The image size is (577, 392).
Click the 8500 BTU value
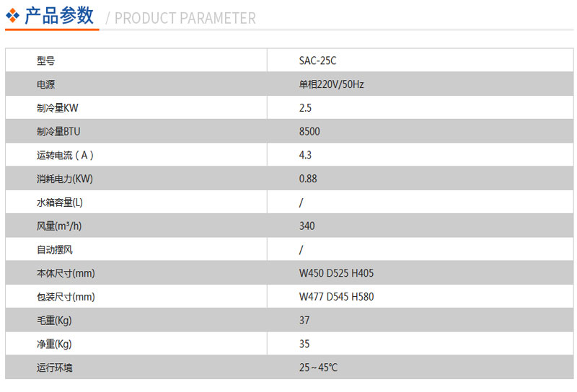(x=309, y=131)
